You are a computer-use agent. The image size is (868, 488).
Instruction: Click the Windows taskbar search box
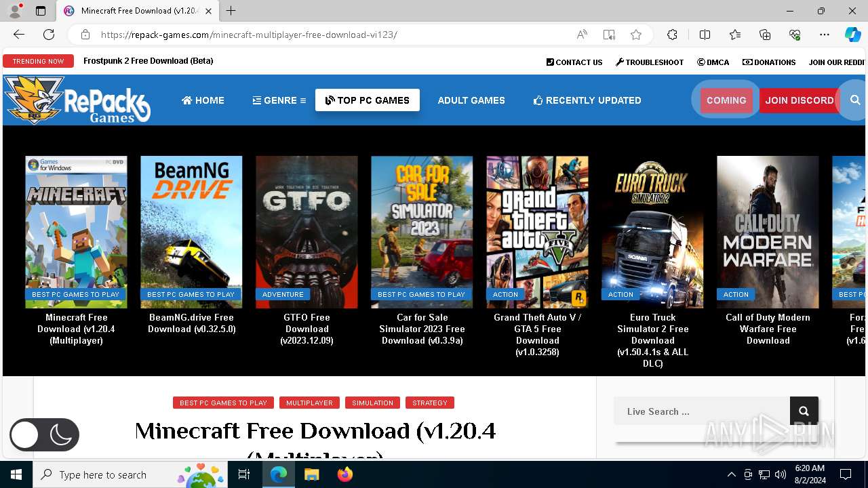[x=129, y=474]
